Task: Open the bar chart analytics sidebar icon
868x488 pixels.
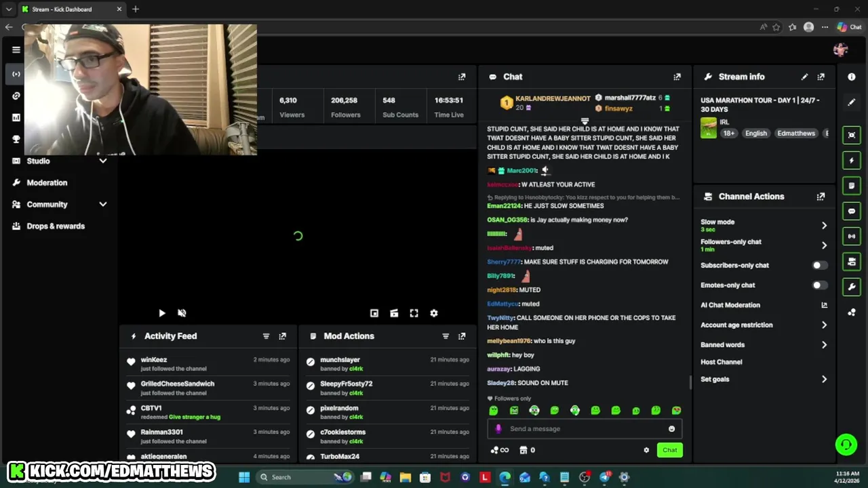Action: [x=16, y=117]
